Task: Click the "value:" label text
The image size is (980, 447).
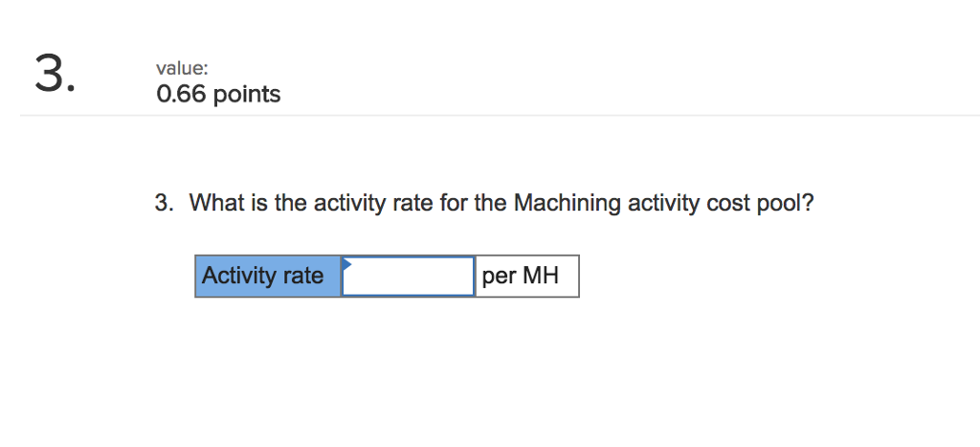Action: 181,69
